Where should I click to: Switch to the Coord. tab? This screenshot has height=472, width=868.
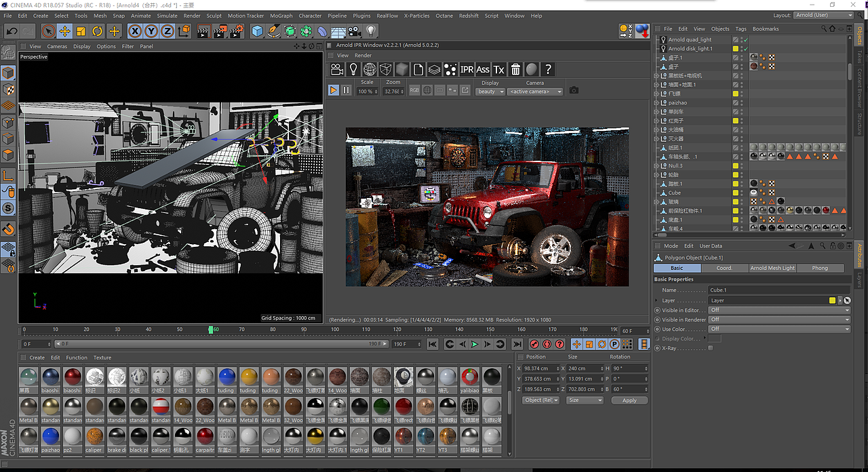click(724, 268)
